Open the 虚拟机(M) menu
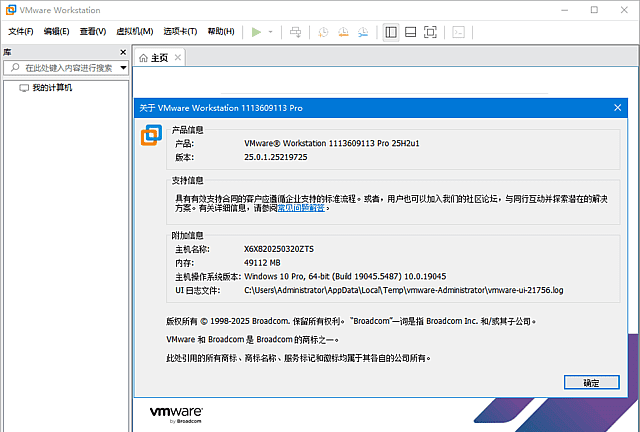This screenshot has width=640, height=432. click(x=135, y=31)
